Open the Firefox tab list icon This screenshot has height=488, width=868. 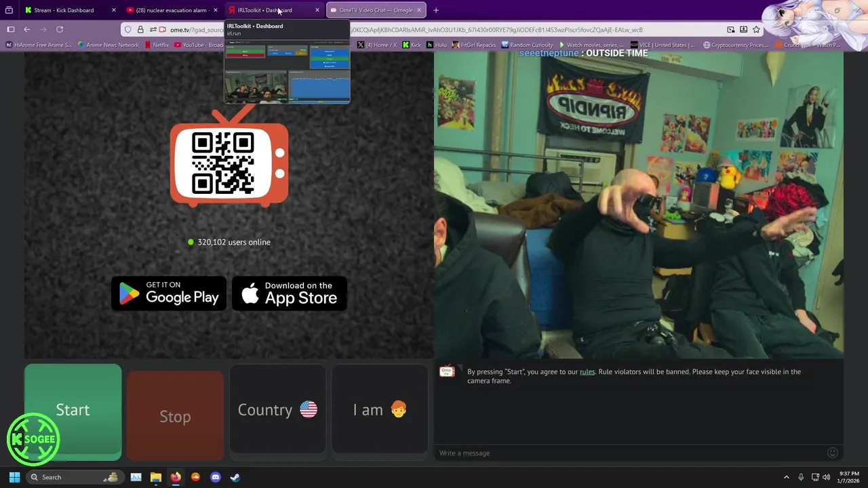[9, 10]
